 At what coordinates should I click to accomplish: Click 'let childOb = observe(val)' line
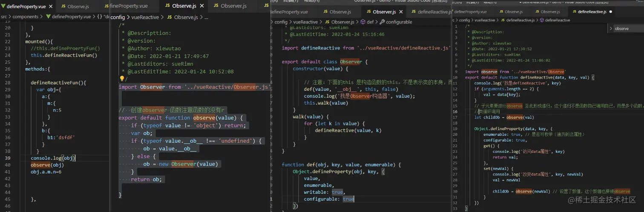[x=504, y=117]
